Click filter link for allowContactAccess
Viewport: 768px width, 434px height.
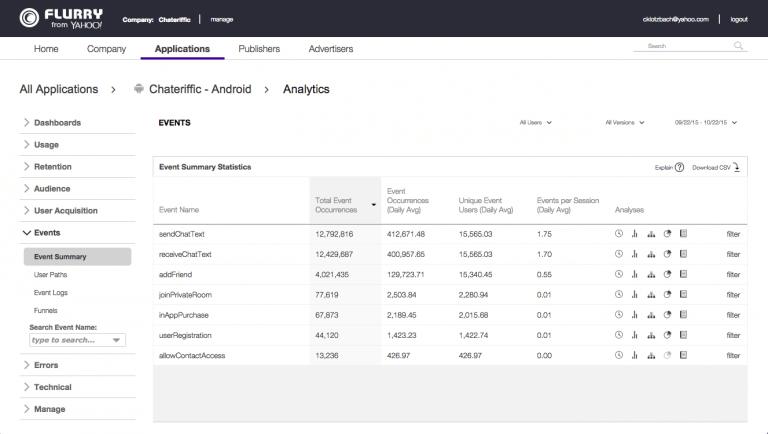pos(733,355)
